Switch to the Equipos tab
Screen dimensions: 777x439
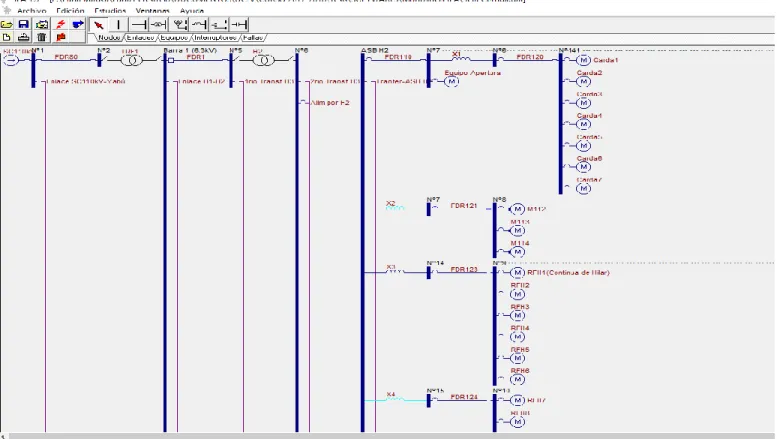174,38
